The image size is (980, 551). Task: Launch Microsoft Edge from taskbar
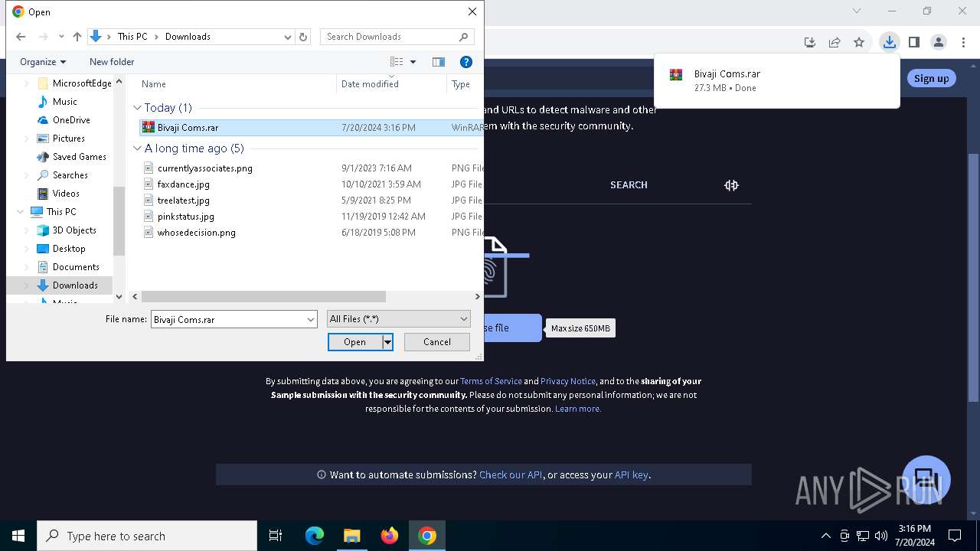click(x=315, y=536)
